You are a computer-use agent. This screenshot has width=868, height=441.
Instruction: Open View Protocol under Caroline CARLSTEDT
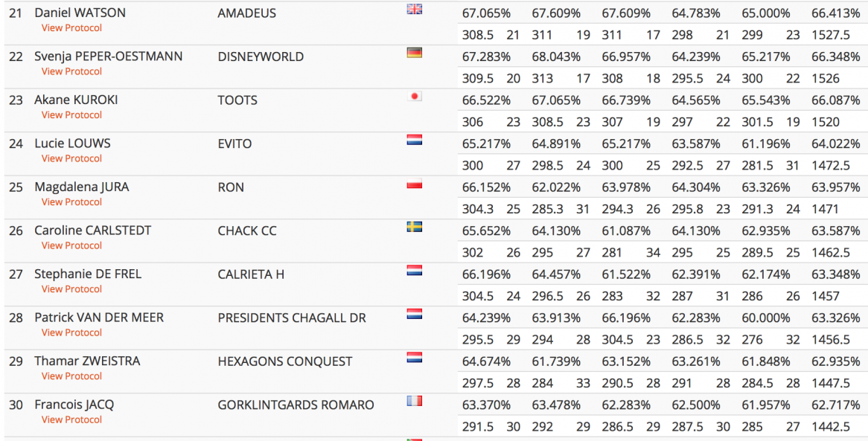pos(71,245)
